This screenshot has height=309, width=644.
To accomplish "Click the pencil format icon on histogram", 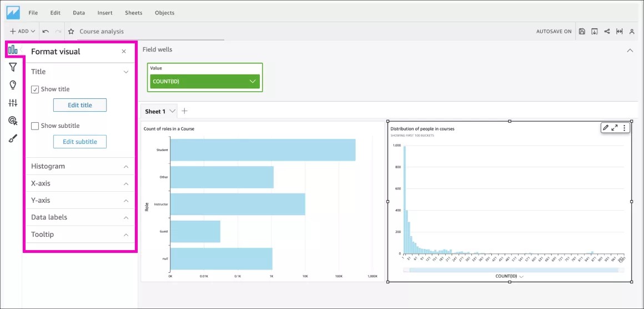I will click(605, 128).
